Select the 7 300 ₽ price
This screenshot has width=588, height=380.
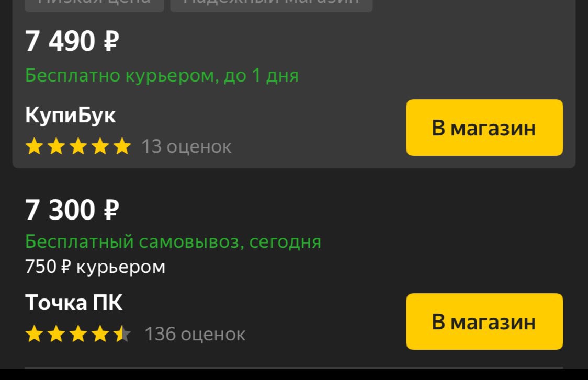[72, 210]
